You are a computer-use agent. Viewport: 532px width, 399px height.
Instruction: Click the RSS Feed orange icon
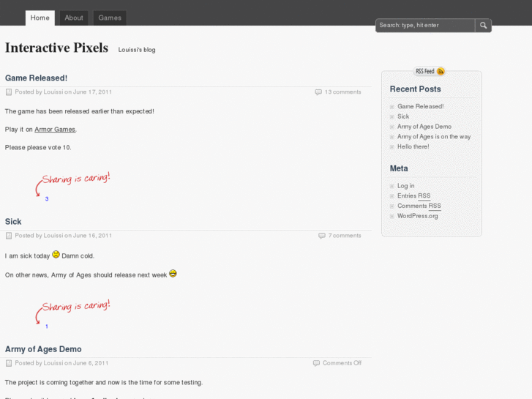point(441,71)
